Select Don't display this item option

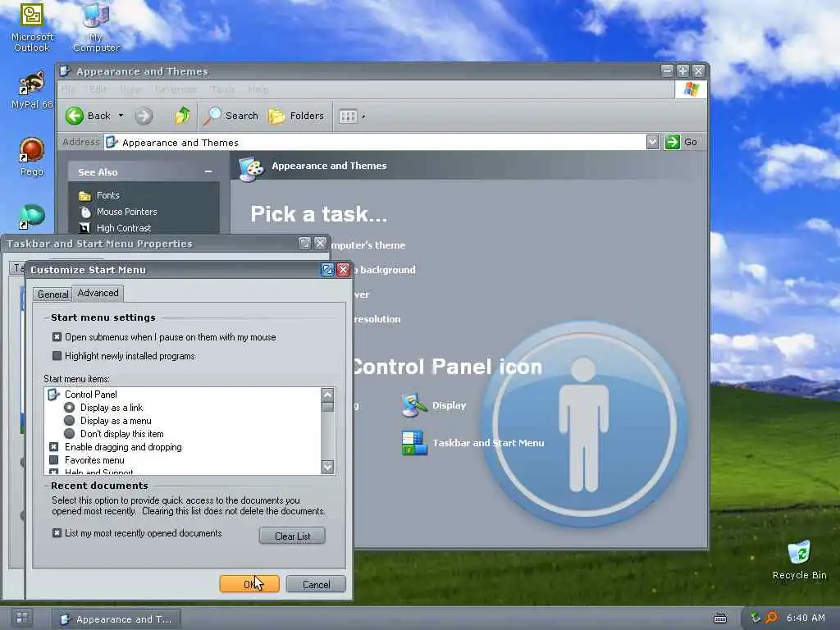coord(69,433)
